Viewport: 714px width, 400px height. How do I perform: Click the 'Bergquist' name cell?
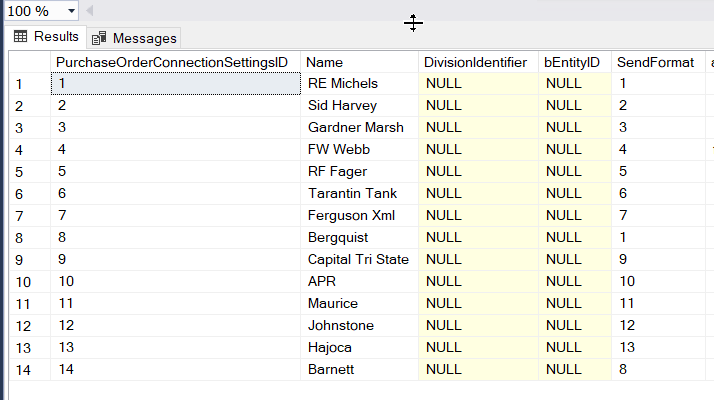pyautogui.click(x=359, y=237)
